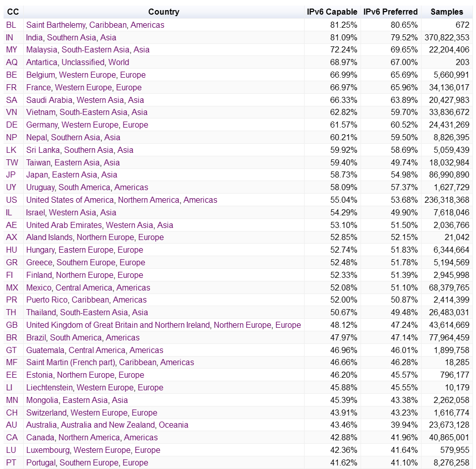Screen dimensions: 476x469
Task: Click the United Kingdom of Great Britain link
Action: click(163, 325)
